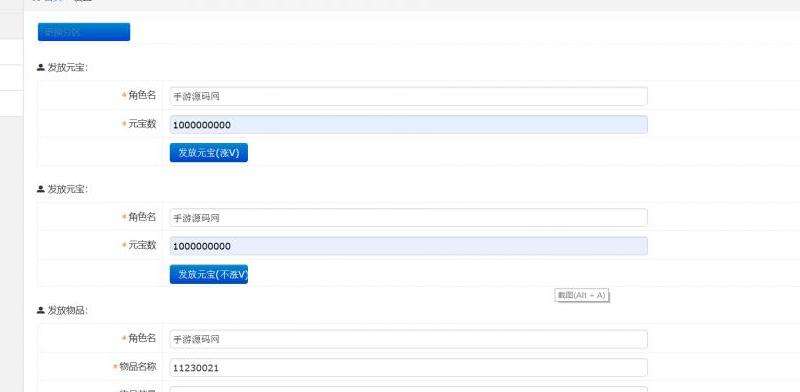Focus the 角色名 field above 发放元宝(涨V) button

point(408,96)
